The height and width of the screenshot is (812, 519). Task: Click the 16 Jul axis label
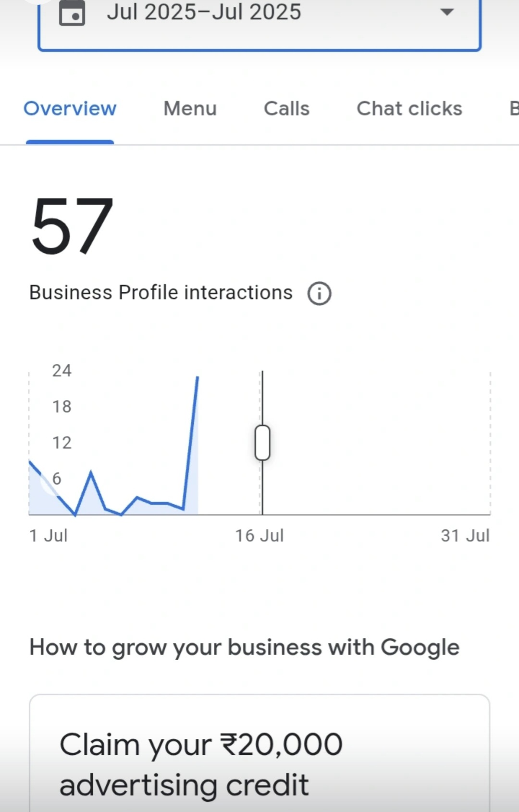point(259,536)
